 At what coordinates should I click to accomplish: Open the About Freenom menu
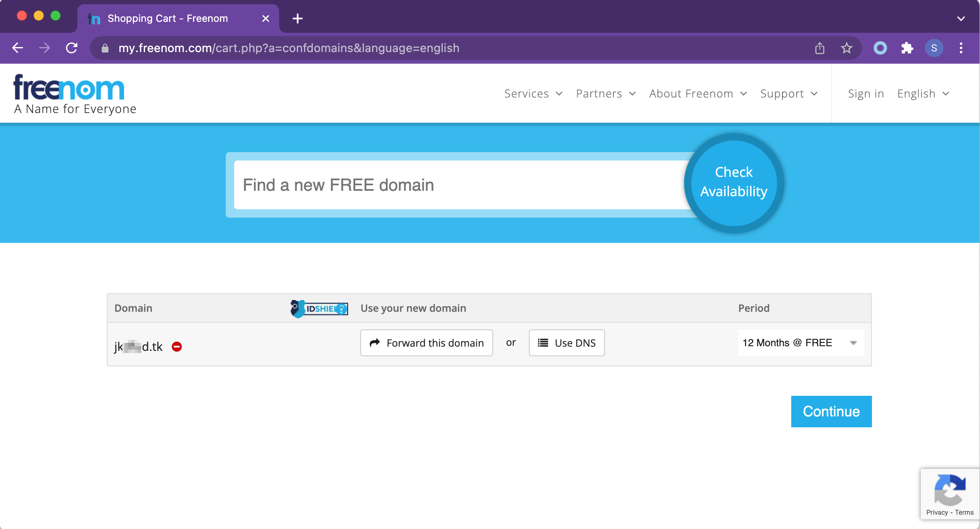pyautogui.click(x=698, y=93)
